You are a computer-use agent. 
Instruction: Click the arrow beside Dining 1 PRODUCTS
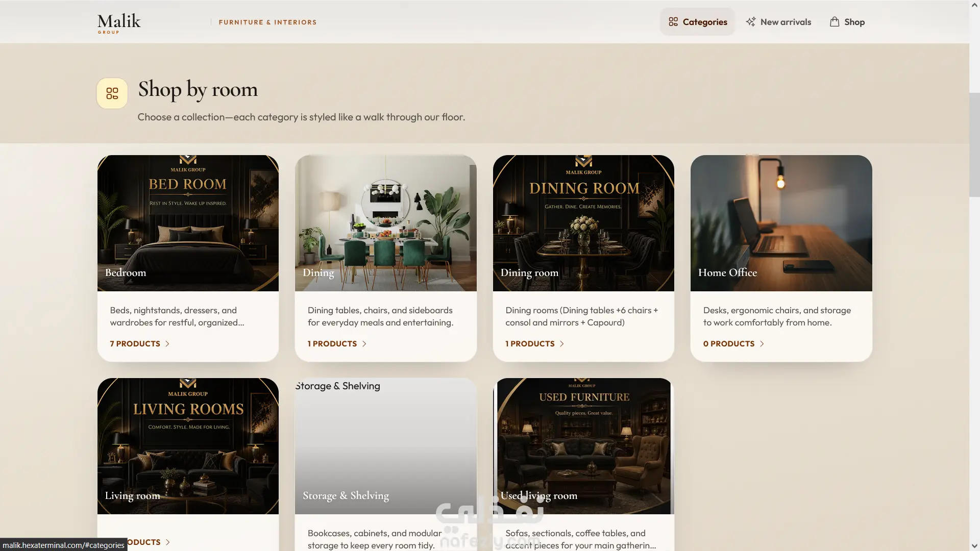tap(364, 344)
